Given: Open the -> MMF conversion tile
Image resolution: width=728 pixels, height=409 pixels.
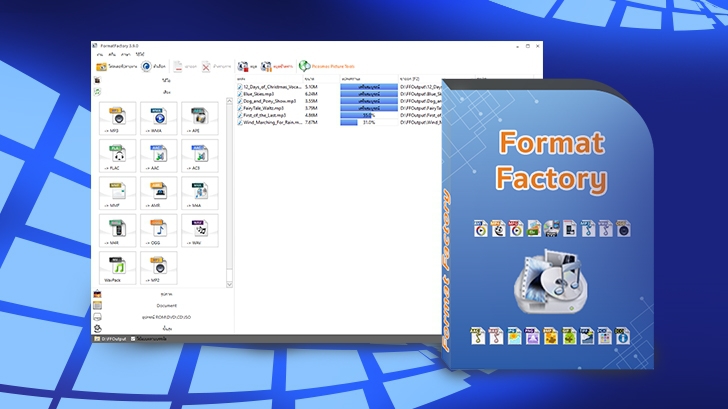Looking at the screenshot, I should 117,193.
